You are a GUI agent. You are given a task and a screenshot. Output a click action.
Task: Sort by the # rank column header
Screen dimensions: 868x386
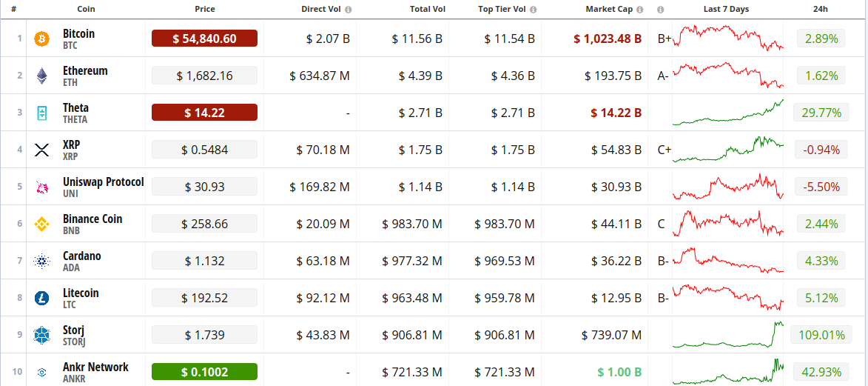(13, 9)
